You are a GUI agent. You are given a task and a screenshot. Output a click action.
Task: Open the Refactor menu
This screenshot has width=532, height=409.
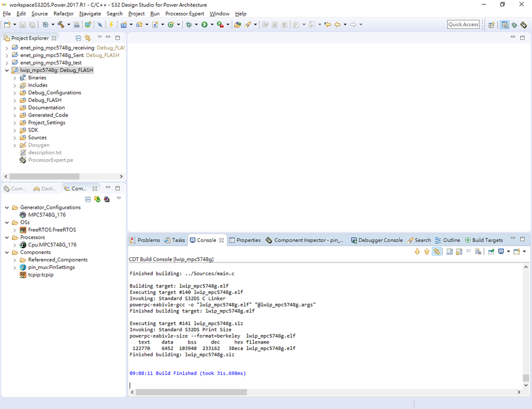[63, 13]
